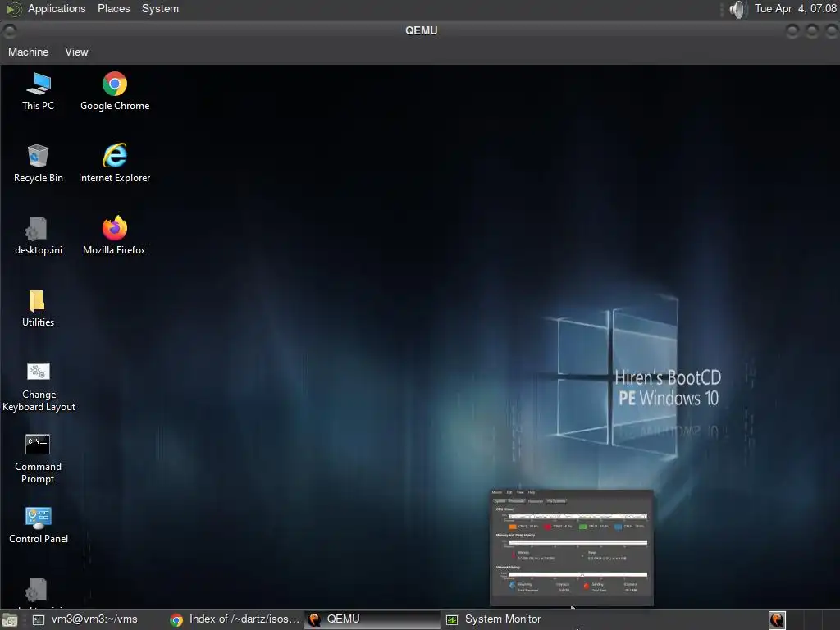Select the Recycle Bin icon
The image size is (840, 630).
click(38, 164)
